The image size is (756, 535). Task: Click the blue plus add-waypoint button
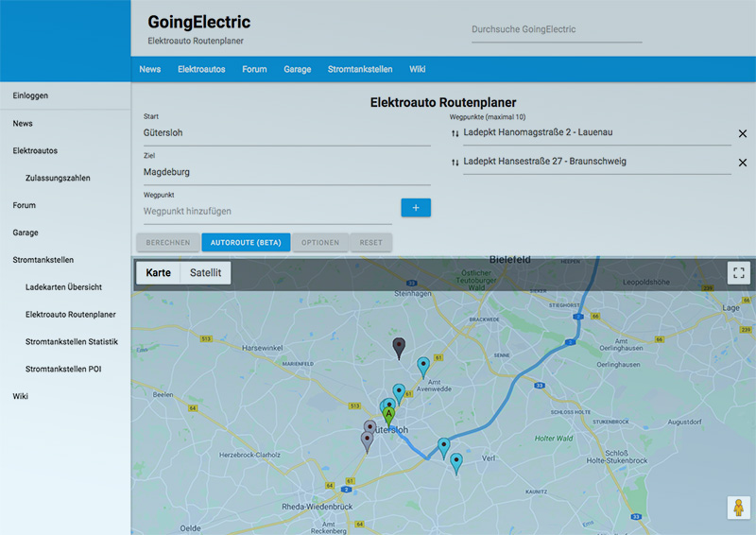coord(416,208)
